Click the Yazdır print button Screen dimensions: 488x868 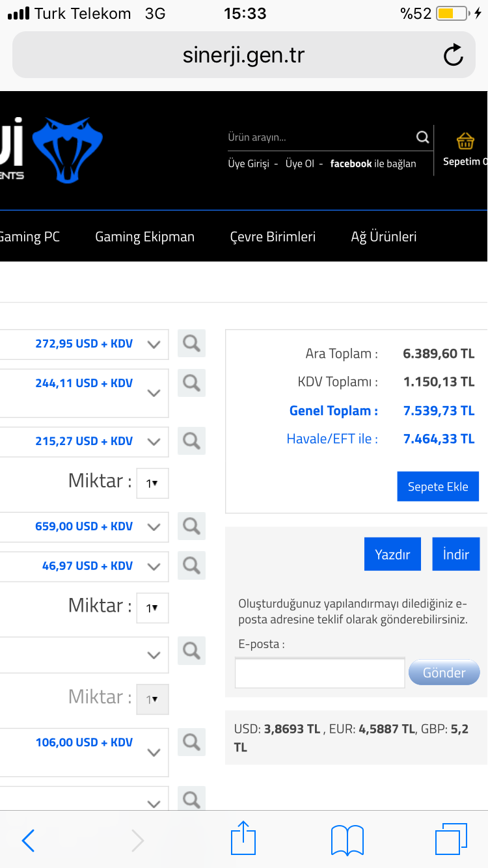[x=392, y=554]
